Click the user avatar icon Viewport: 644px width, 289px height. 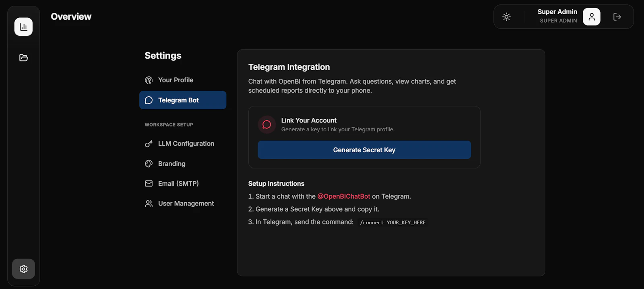591,17
